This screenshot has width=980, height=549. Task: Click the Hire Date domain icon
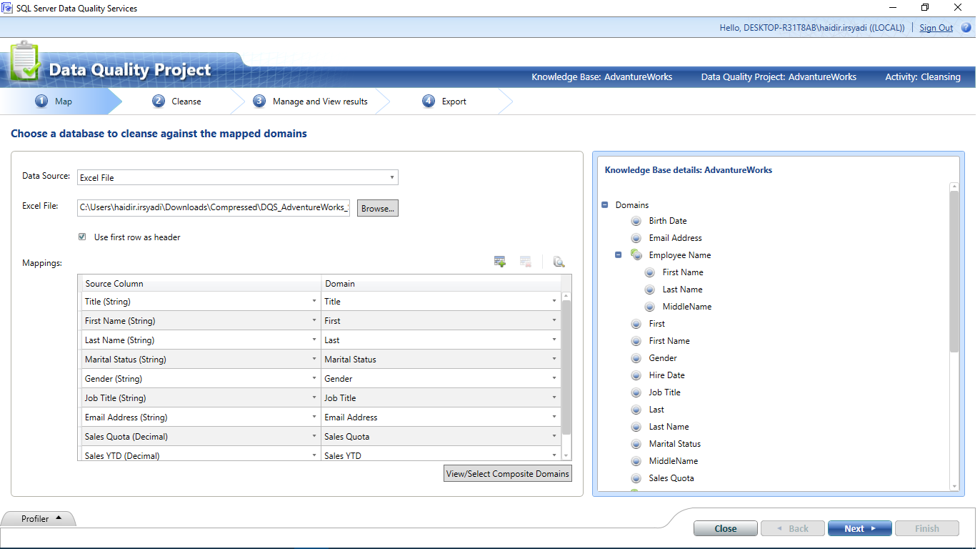click(x=636, y=375)
